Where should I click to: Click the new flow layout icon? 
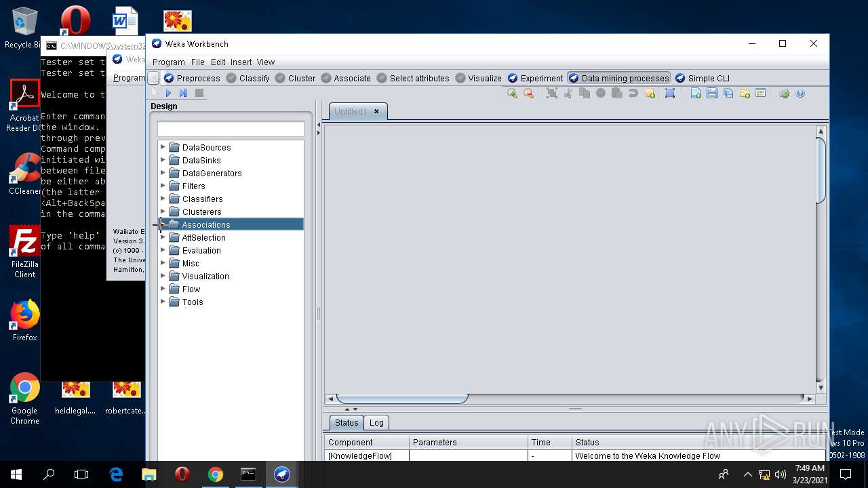(696, 94)
